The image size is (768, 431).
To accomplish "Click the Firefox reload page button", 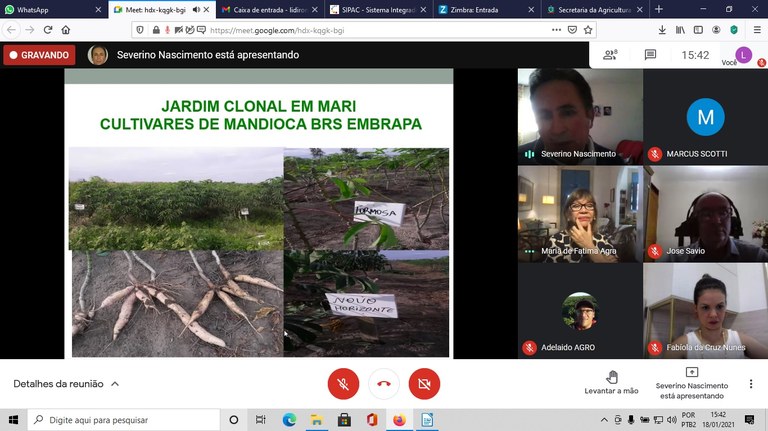I will [x=47, y=30].
